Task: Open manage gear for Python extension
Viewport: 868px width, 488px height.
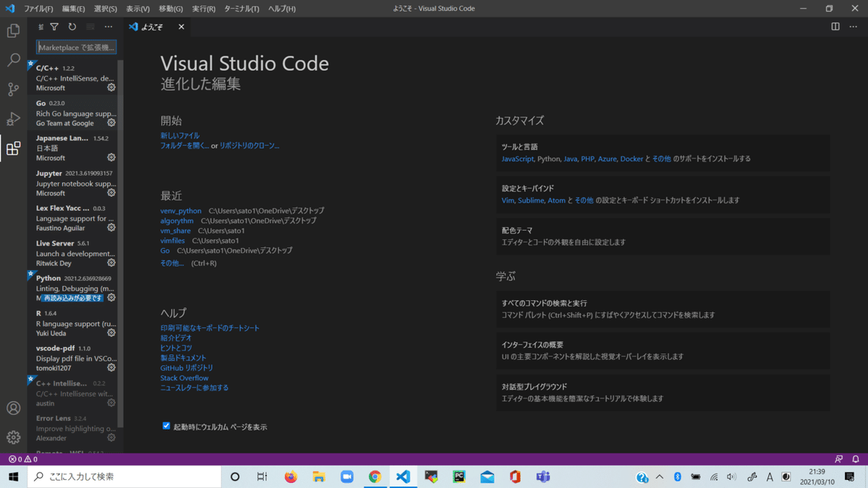Action: [111, 298]
